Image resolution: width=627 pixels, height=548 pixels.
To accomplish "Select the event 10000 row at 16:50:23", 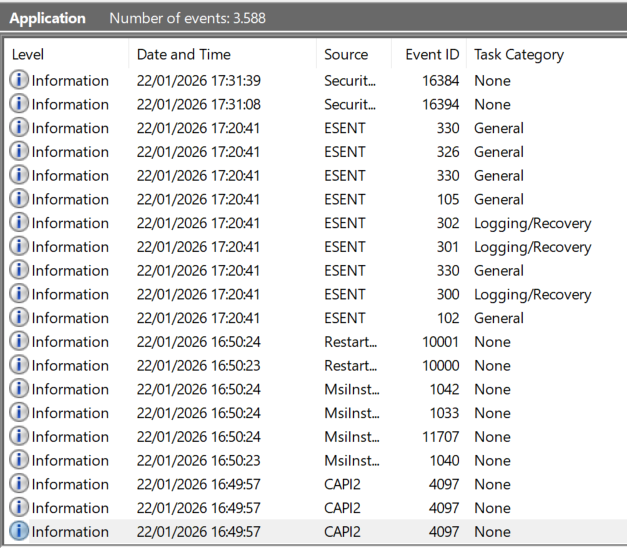I will pos(300,366).
